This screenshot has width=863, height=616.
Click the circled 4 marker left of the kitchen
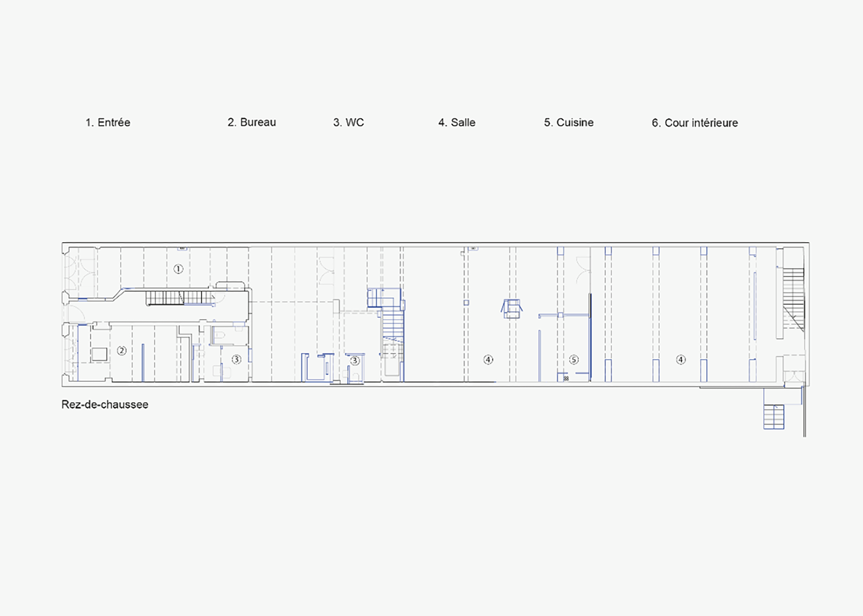click(488, 359)
